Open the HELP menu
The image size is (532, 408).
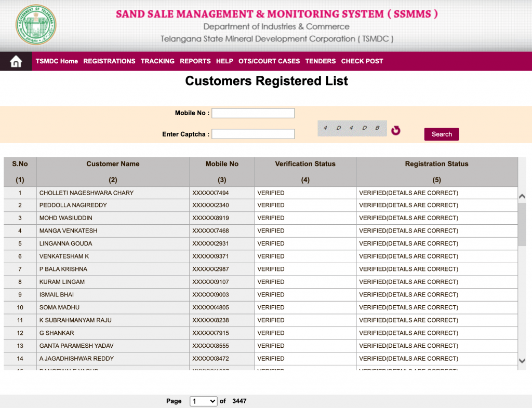point(224,61)
